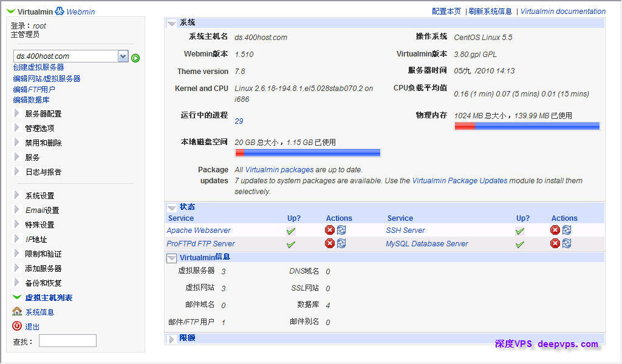Open the ProFTPd FTP Server link

pos(200,244)
